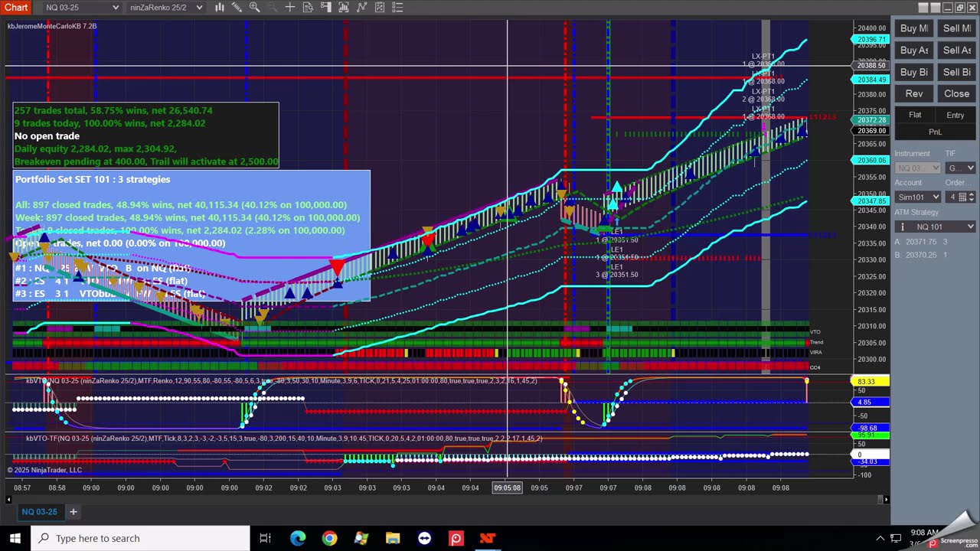Click the ATM strategy info icon

(902, 227)
